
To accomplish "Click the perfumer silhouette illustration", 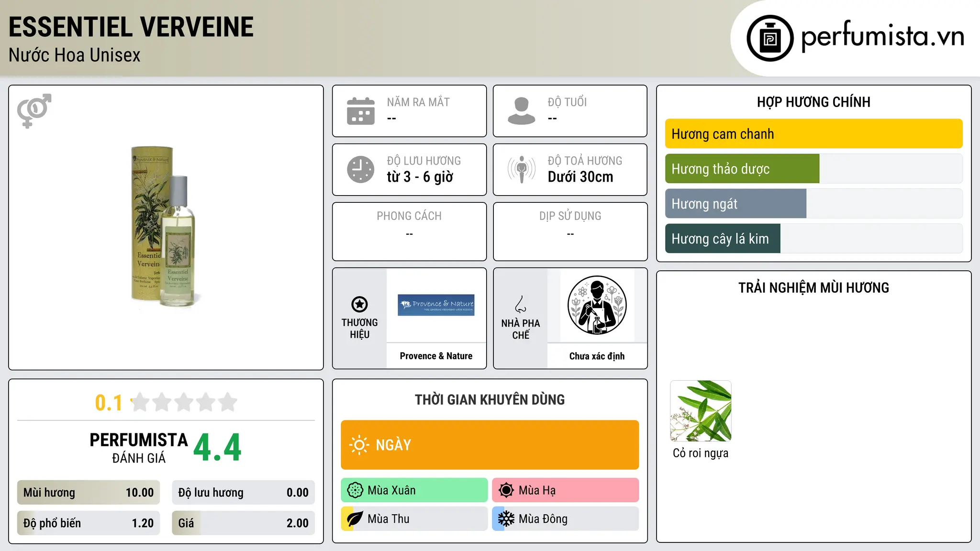I will coord(597,305).
